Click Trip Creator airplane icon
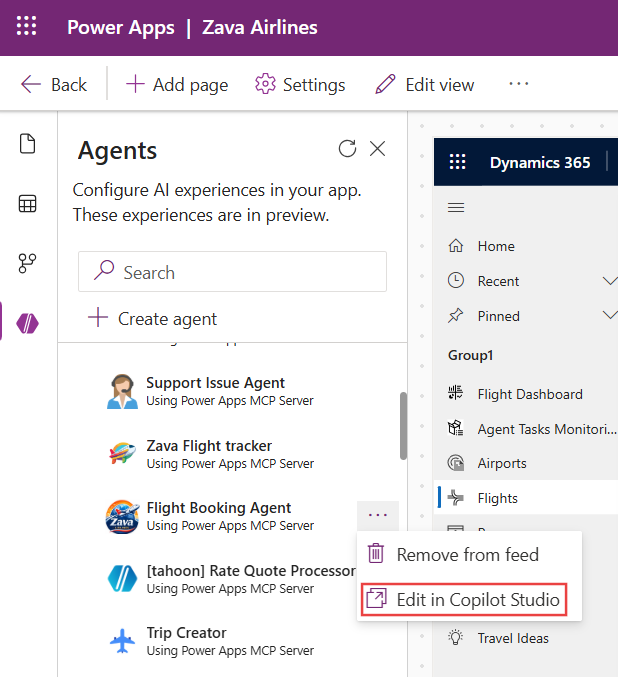The image size is (618, 677). [x=123, y=641]
